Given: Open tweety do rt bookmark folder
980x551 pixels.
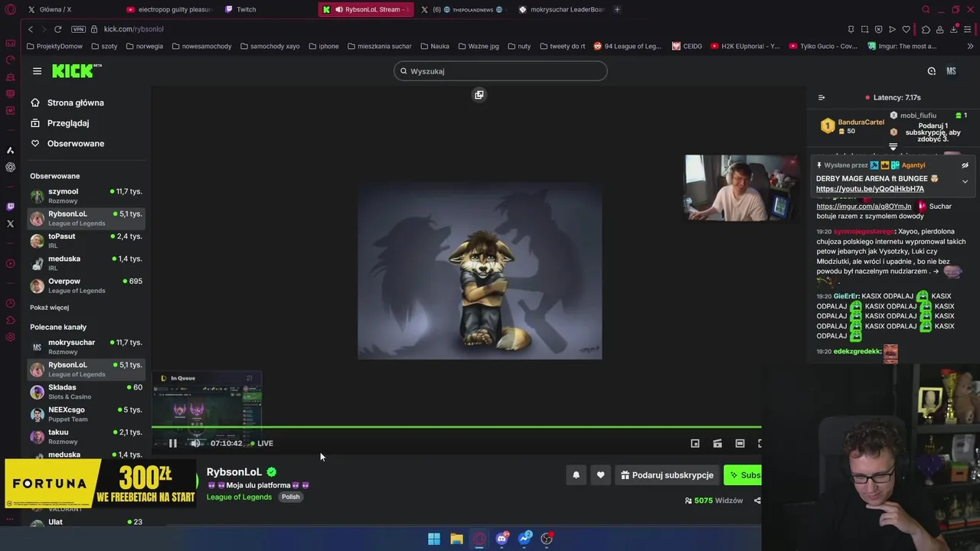Looking at the screenshot, I should click(562, 46).
